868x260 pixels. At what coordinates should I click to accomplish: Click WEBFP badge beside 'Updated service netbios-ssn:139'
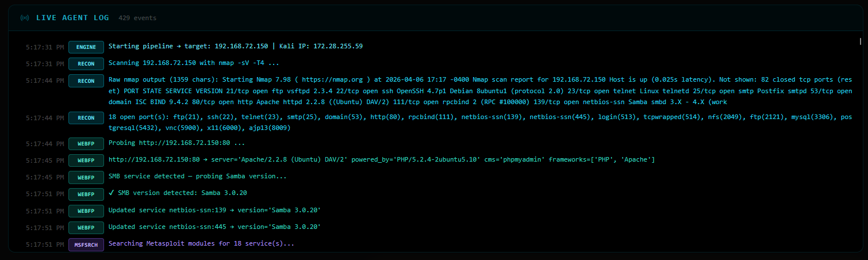tap(86, 211)
